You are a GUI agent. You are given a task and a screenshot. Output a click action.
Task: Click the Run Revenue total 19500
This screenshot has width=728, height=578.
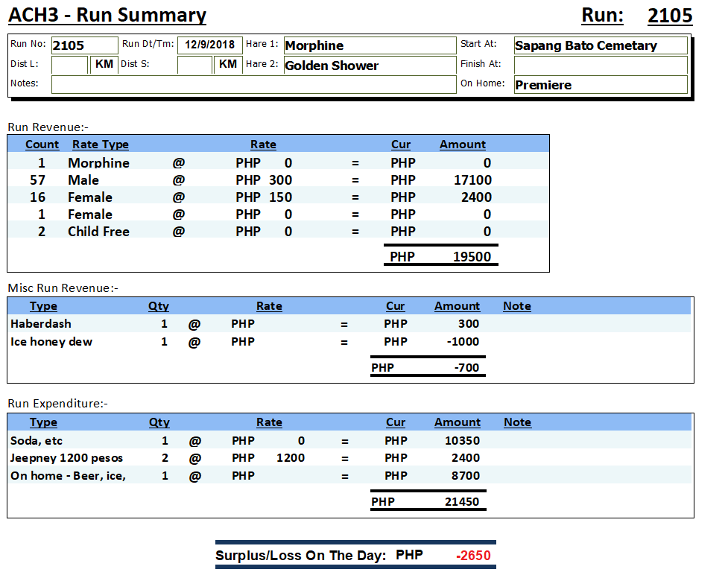472,257
